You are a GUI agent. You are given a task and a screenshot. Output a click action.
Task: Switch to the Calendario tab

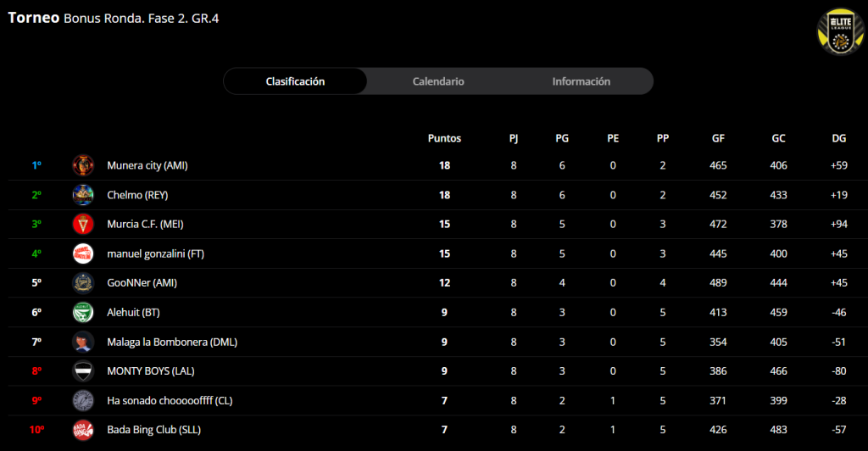pyautogui.click(x=438, y=81)
